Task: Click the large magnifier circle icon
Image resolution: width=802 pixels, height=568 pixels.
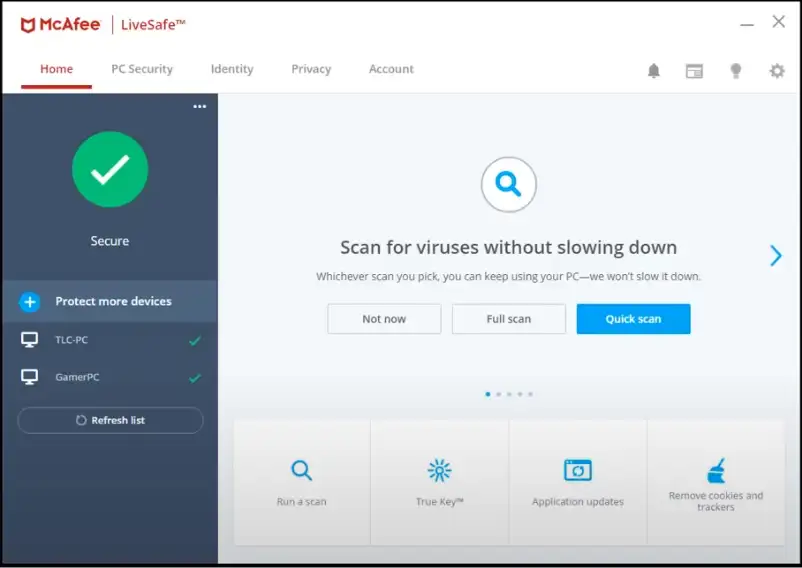Action: pyautogui.click(x=508, y=184)
